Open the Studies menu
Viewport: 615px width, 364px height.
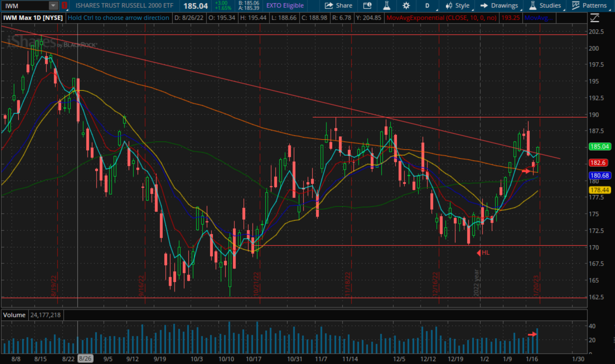tap(545, 6)
